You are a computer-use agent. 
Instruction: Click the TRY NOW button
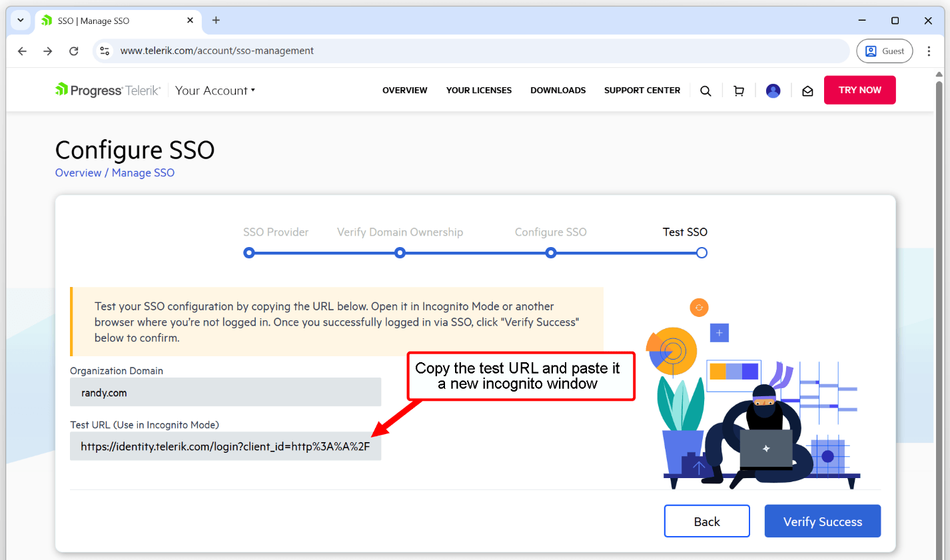click(859, 90)
